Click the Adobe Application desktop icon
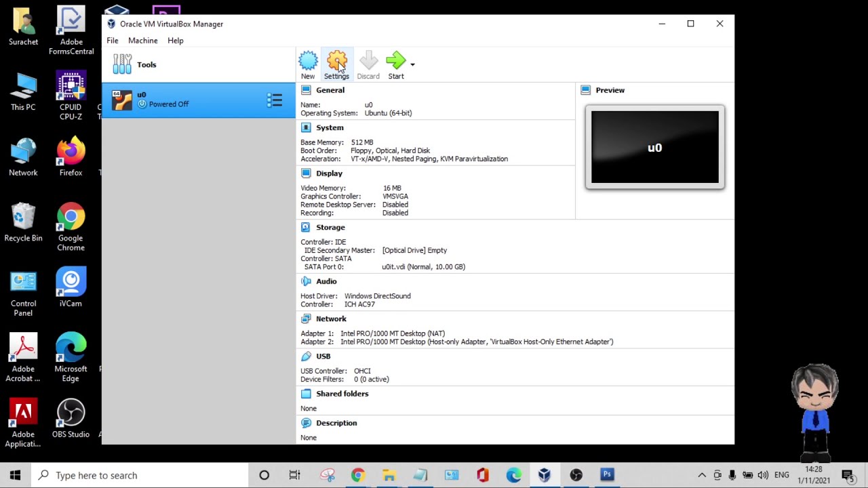Viewport: 868px width, 488px height. (x=23, y=424)
